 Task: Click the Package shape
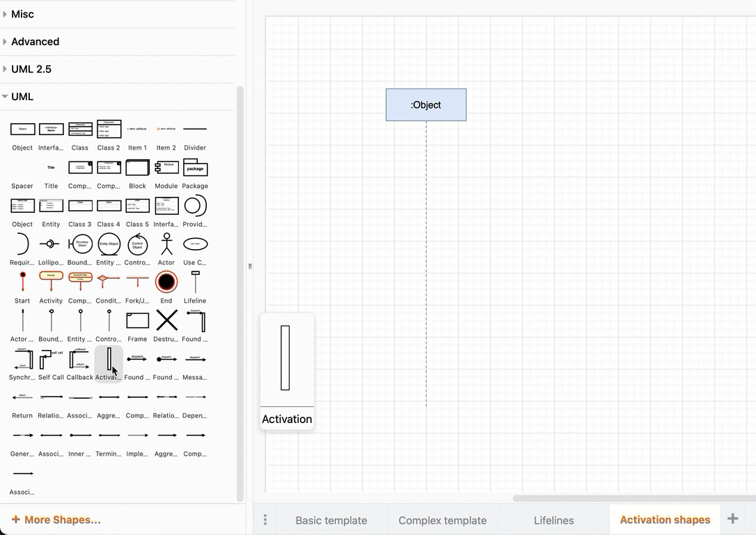coord(195,167)
